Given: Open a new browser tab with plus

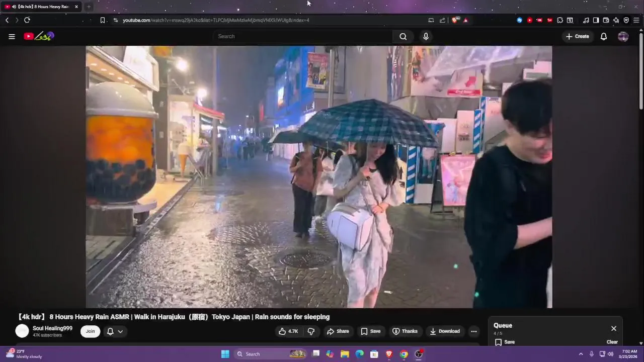Looking at the screenshot, I should pos(89,7).
